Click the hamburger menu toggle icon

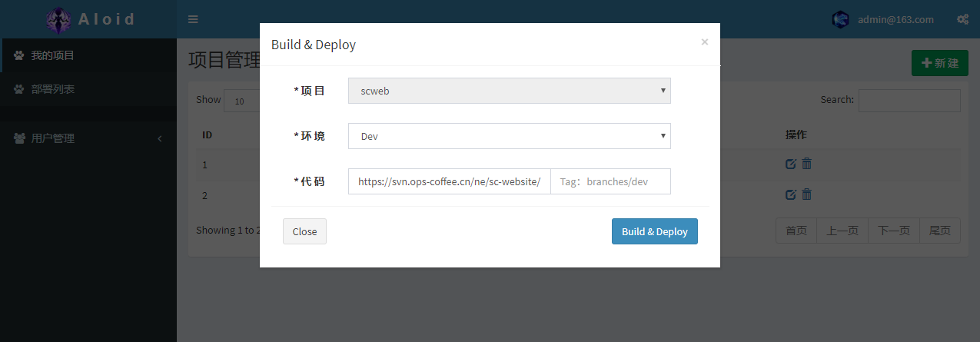click(x=193, y=19)
